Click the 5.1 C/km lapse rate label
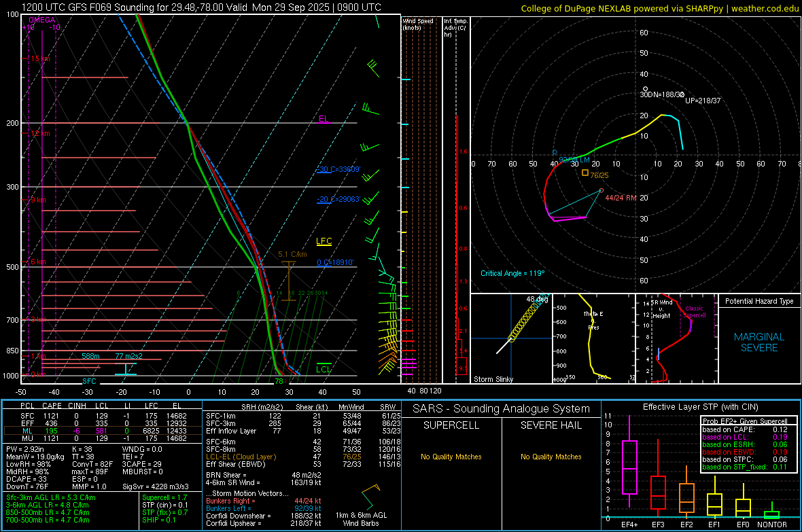 292,254
